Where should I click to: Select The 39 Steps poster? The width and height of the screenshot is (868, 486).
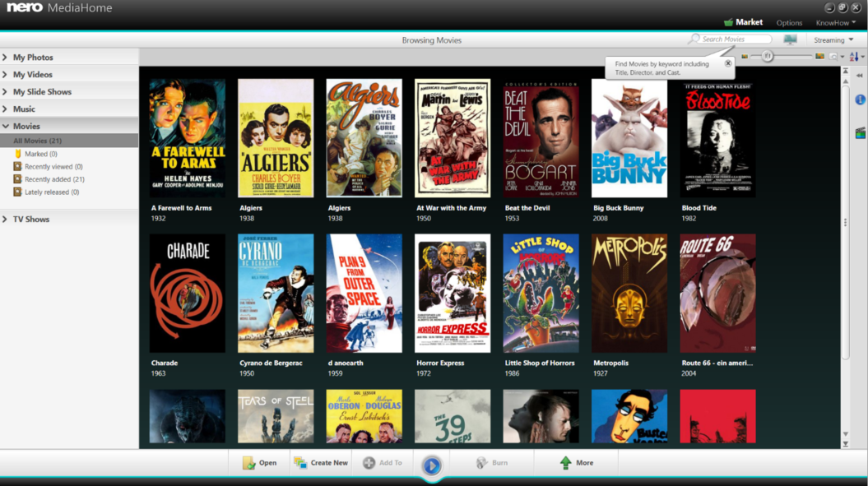pos(453,416)
